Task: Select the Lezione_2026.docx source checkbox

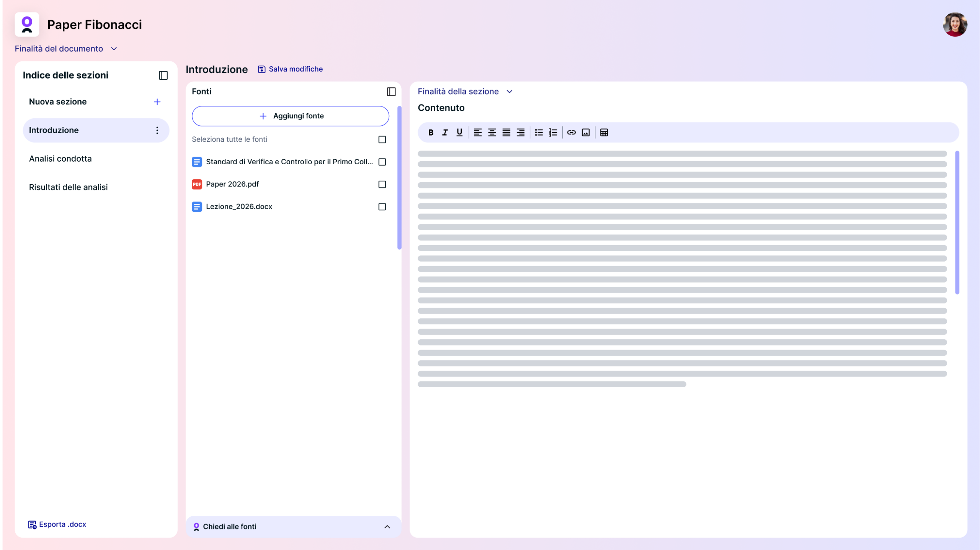Action: click(x=382, y=207)
